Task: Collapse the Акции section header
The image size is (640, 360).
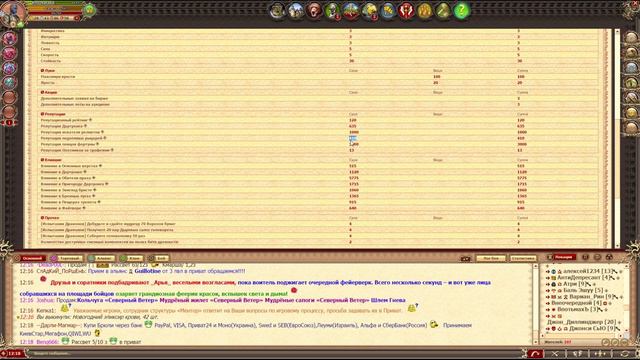Action: tap(49, 93)
